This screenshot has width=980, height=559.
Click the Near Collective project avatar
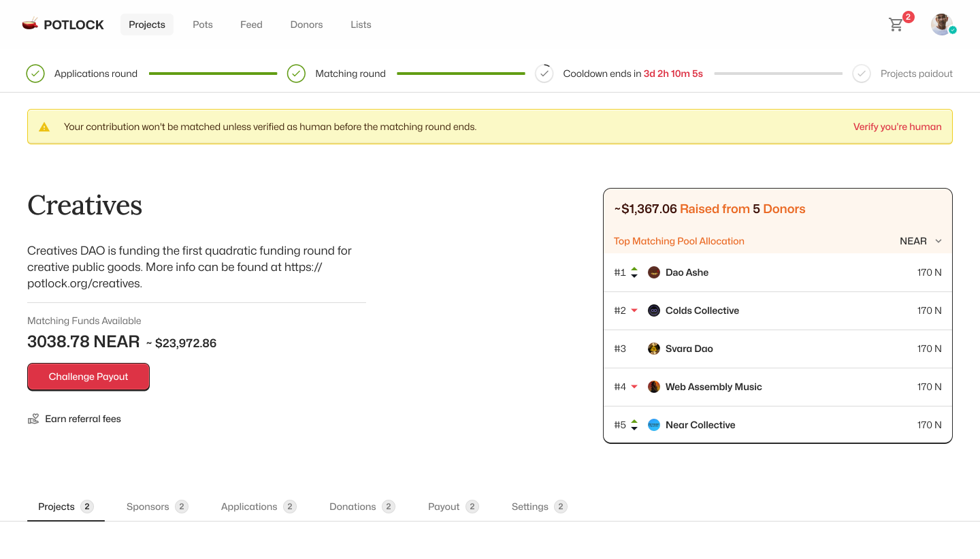(x=654, y=425)
